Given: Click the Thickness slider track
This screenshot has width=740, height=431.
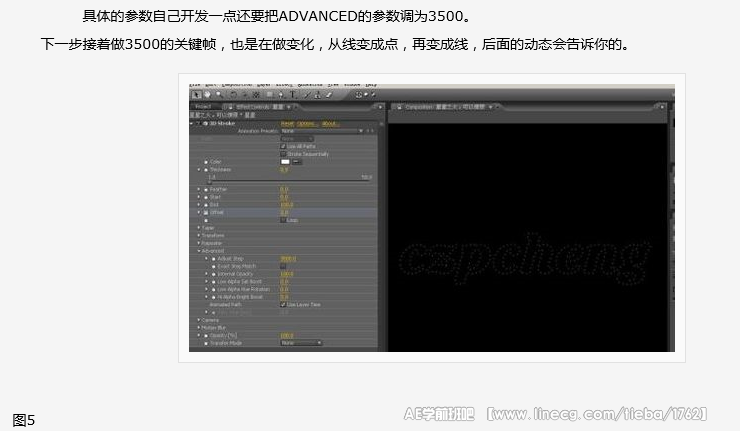Looking at the screenshot, I should pyautogui.click(x=290, y=182).
